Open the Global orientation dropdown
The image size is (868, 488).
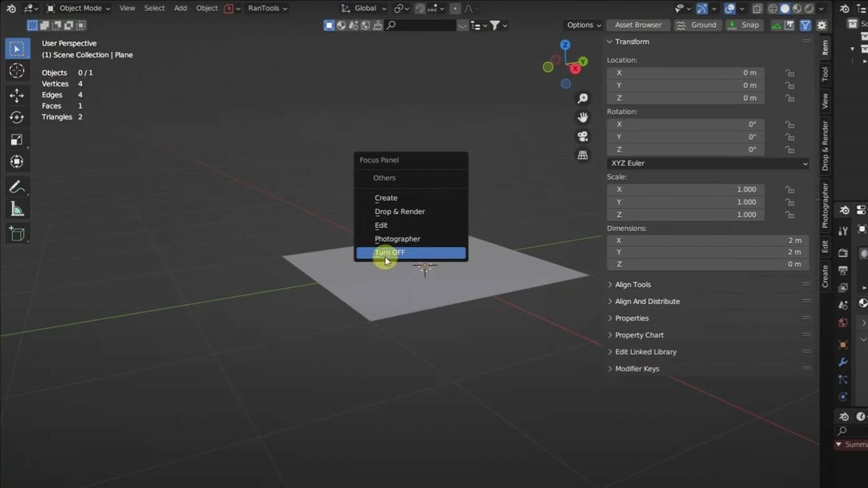(364, 8)
